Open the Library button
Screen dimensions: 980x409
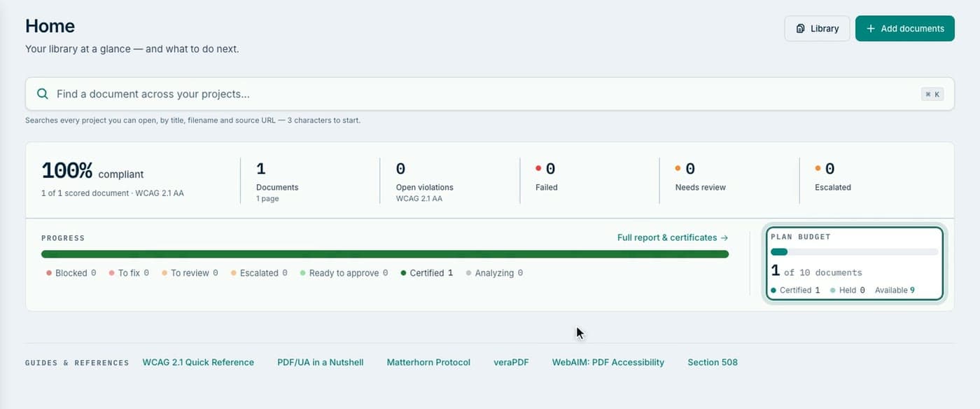point(817,29)
